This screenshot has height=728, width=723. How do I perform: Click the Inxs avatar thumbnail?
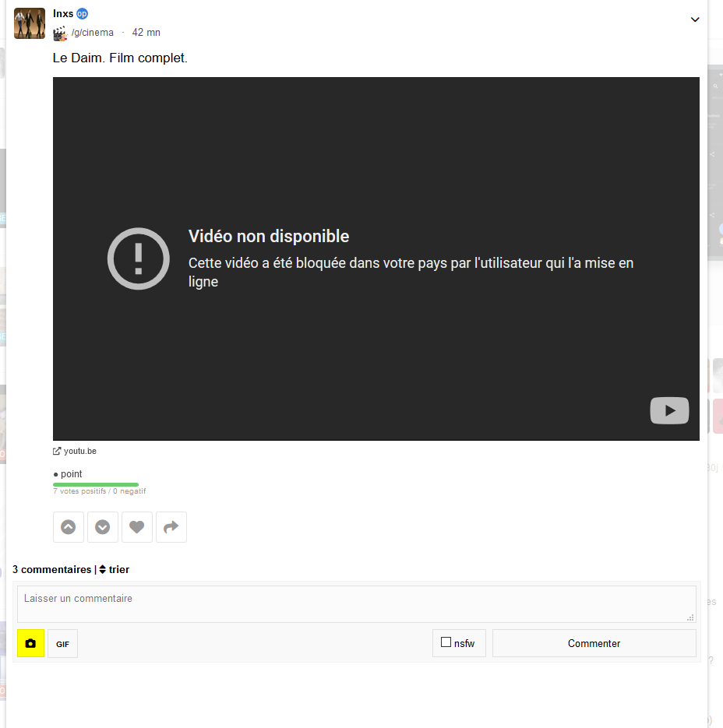click(x=30, y=23)
